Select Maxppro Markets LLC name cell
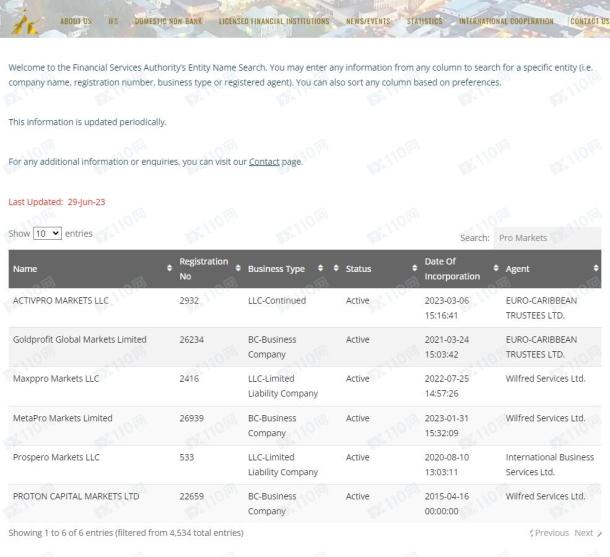610x557 pixels. [56, 379]
